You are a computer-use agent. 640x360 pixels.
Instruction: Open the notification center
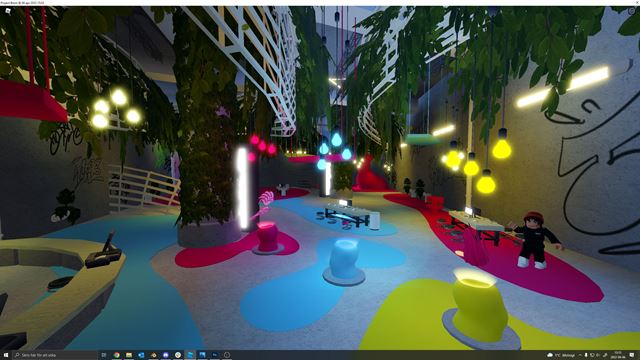[x=631, y=355]
